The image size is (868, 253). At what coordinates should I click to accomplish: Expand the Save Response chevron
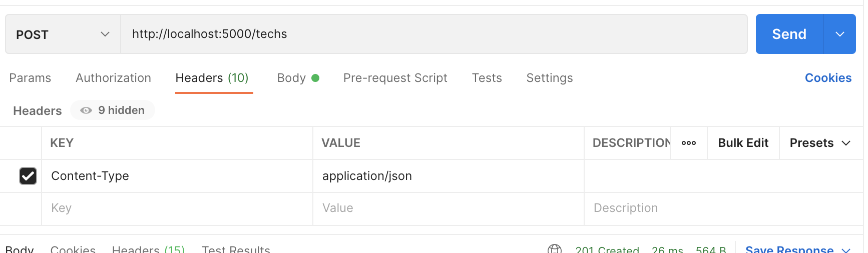[x=846, y=249]
